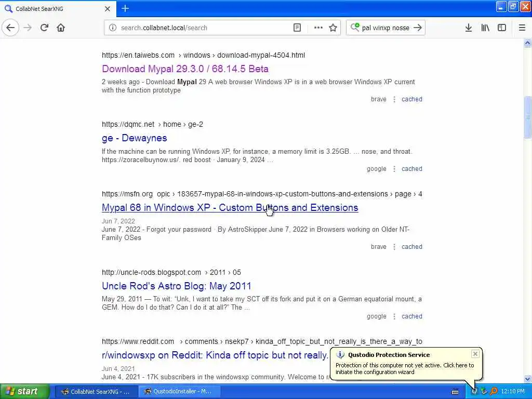Bookmark this page with star icon

point(333,28)
